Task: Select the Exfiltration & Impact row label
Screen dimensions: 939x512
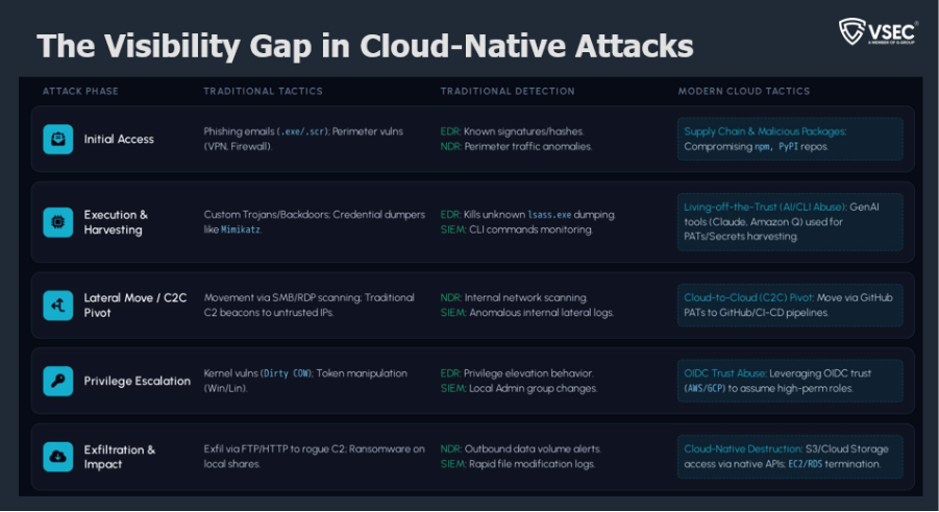Action: tap(119, 456)
